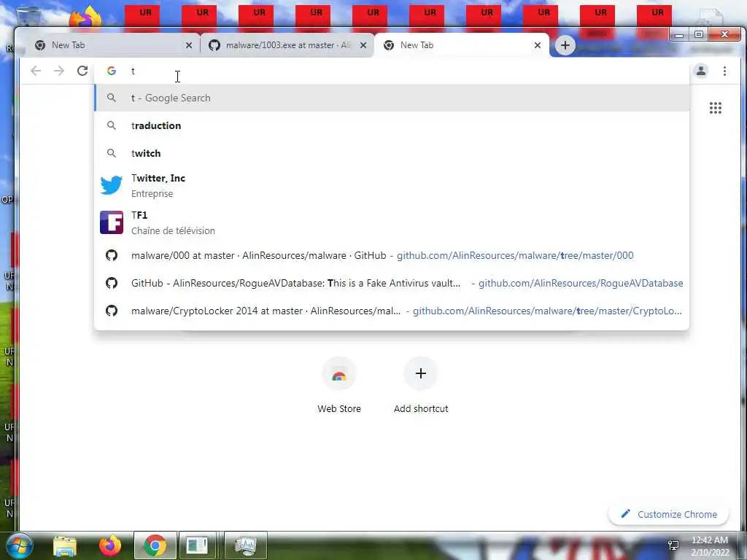Click the Twitter bird icon
The height and width of the screenshot is (560, 747).
[112, 185]
